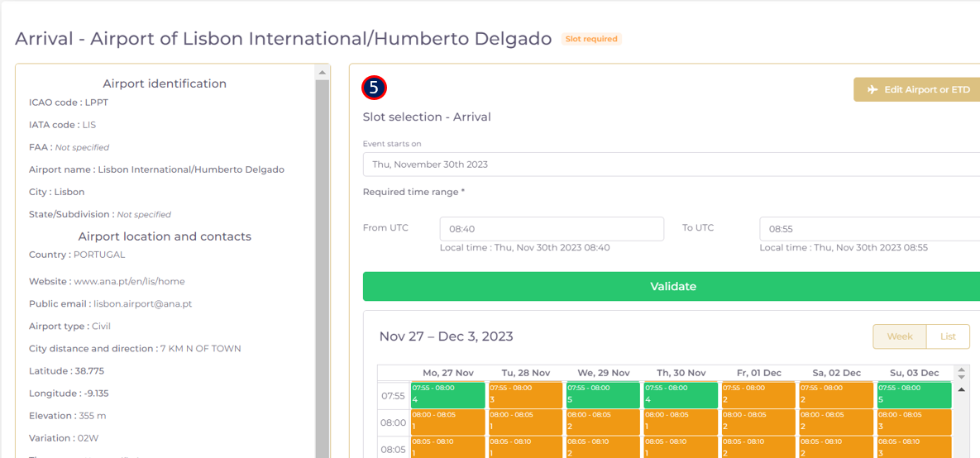Open the From UTC time field

(552, 229)
